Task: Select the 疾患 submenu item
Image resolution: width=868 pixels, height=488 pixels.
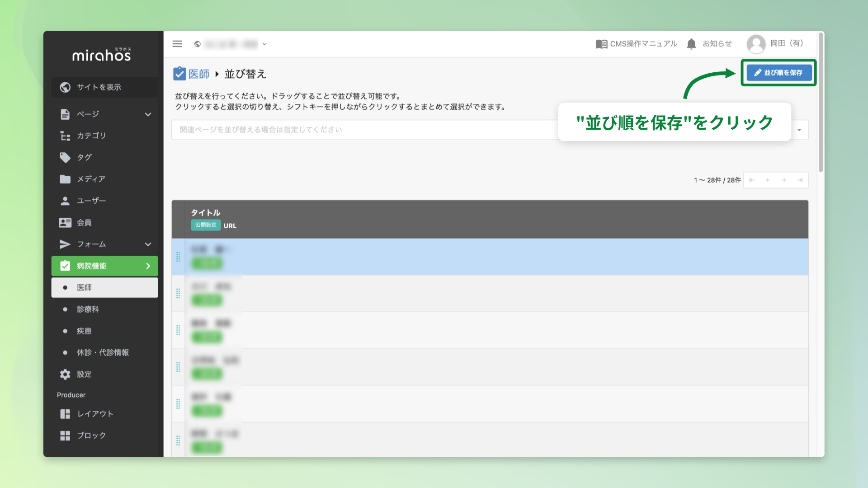Action: pyautogui.click(x=105, y=331)
